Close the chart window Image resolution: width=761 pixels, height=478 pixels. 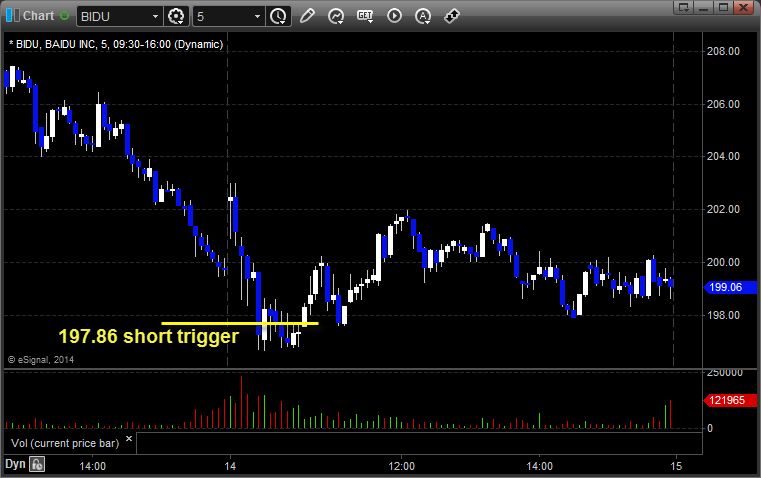tap(744, 7)
